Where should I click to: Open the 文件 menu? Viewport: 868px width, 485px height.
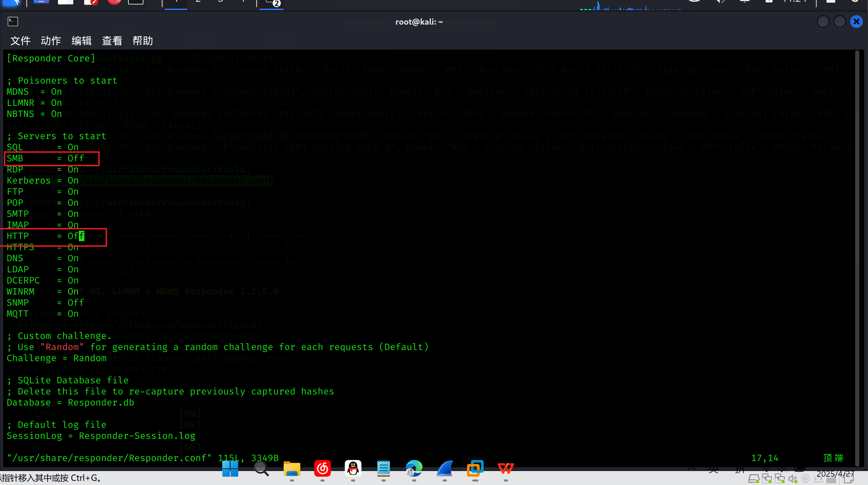(20, 41)
